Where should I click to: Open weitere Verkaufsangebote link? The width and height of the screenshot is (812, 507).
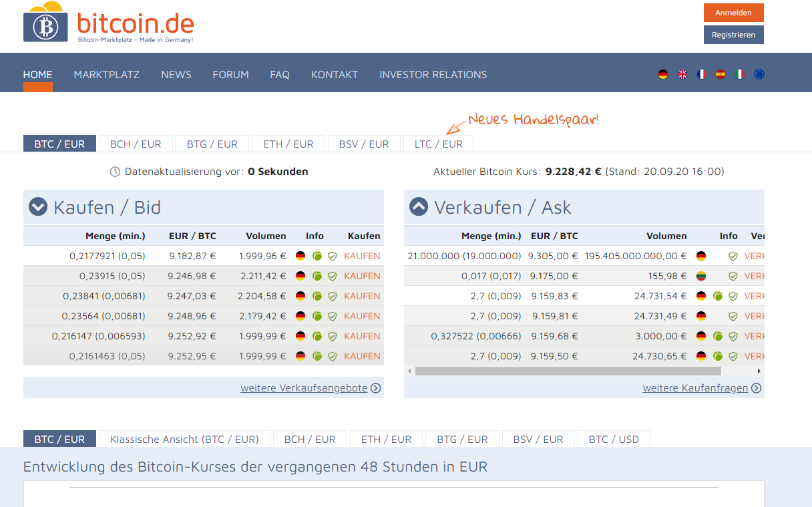click(x=304, y=387)
